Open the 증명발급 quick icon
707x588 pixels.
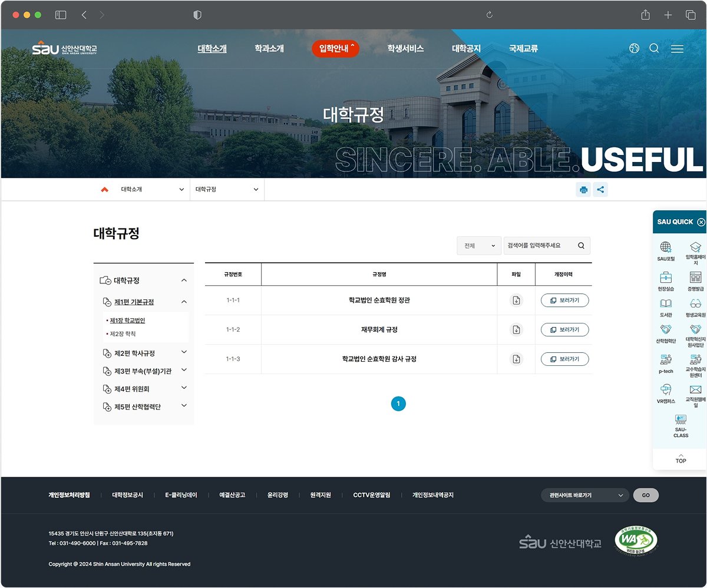695,277
